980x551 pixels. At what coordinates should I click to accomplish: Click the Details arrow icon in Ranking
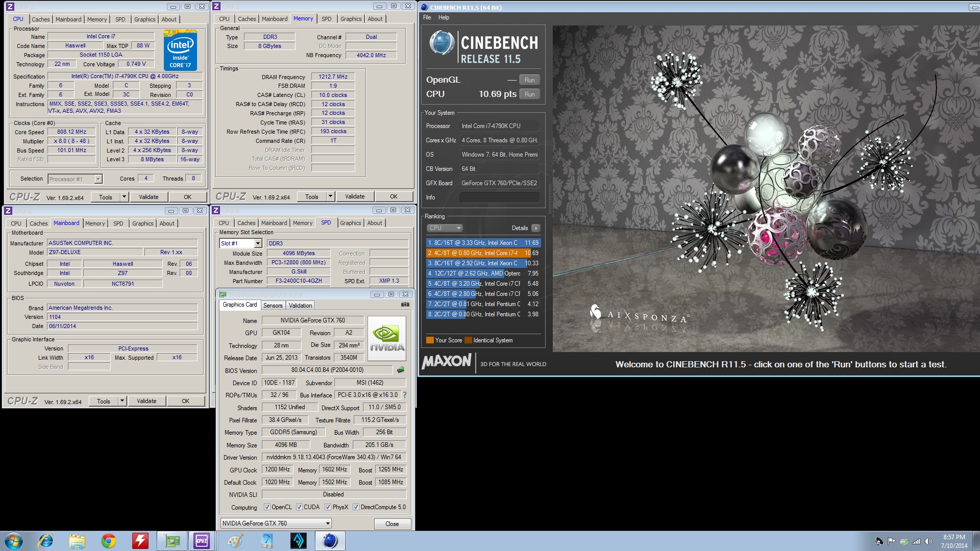pos(535,228)
